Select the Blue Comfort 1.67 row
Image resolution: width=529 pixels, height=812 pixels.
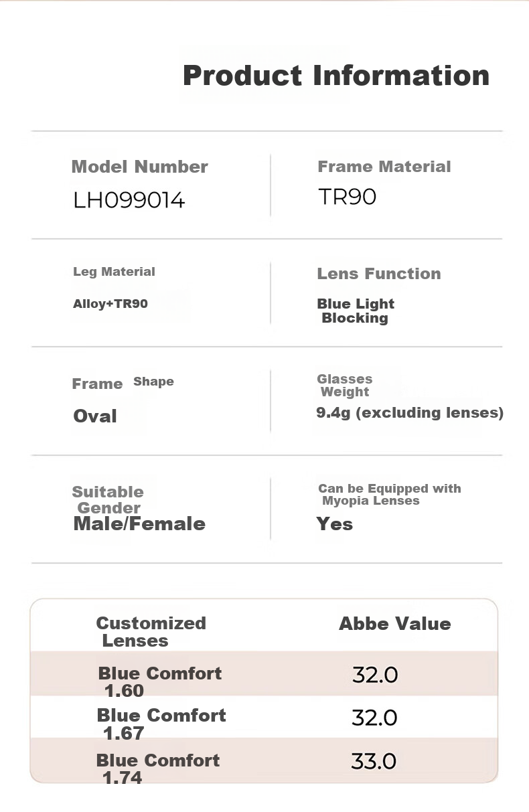coord(264,717)
